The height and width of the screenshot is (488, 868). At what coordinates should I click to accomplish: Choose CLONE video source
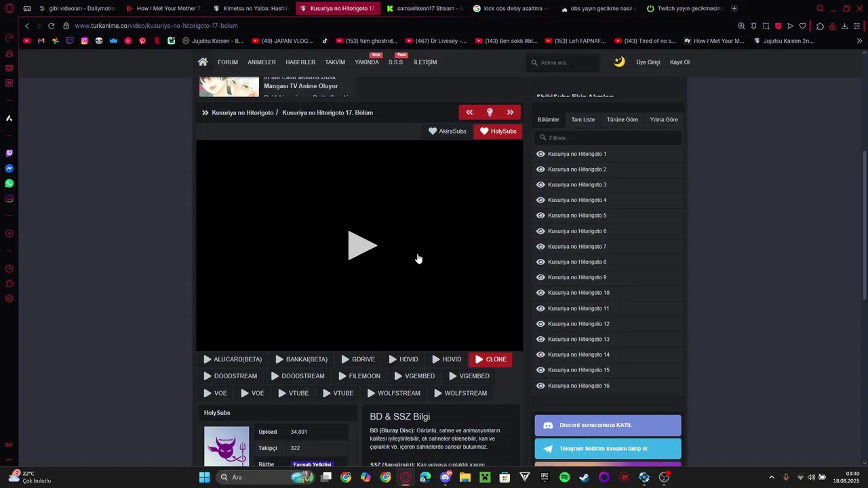490,359
